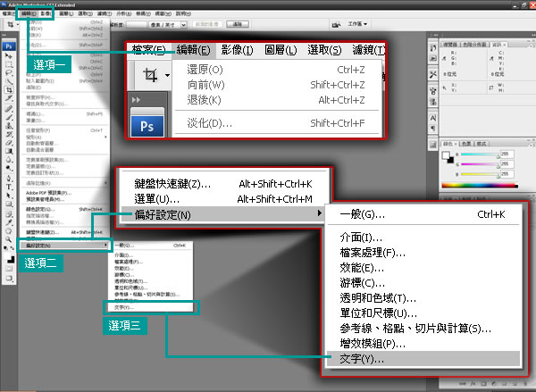The height and width of the screenshot is (392, 536).
Task: Switch to the 導覽器 tab
Action: [450, 45]
